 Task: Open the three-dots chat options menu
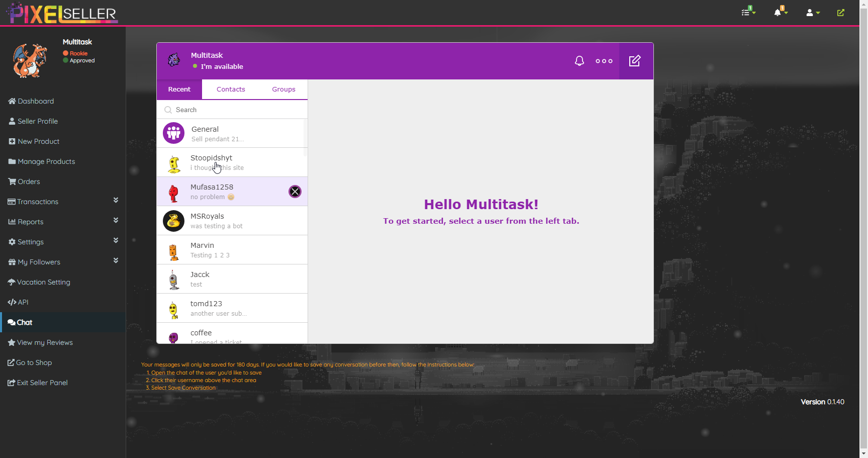[604, 61]
